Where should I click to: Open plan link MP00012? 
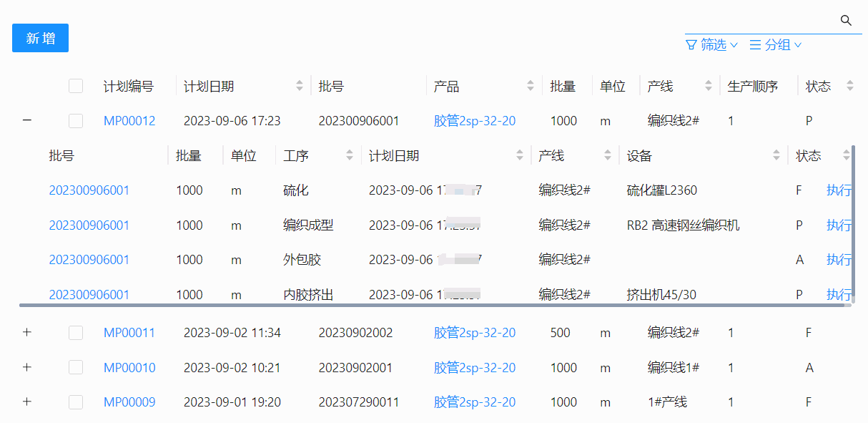pos(129,121)
